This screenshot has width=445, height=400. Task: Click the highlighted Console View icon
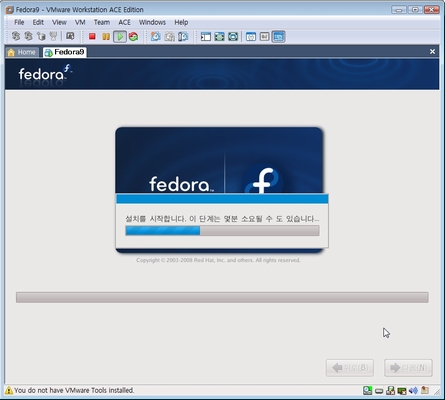278,36
